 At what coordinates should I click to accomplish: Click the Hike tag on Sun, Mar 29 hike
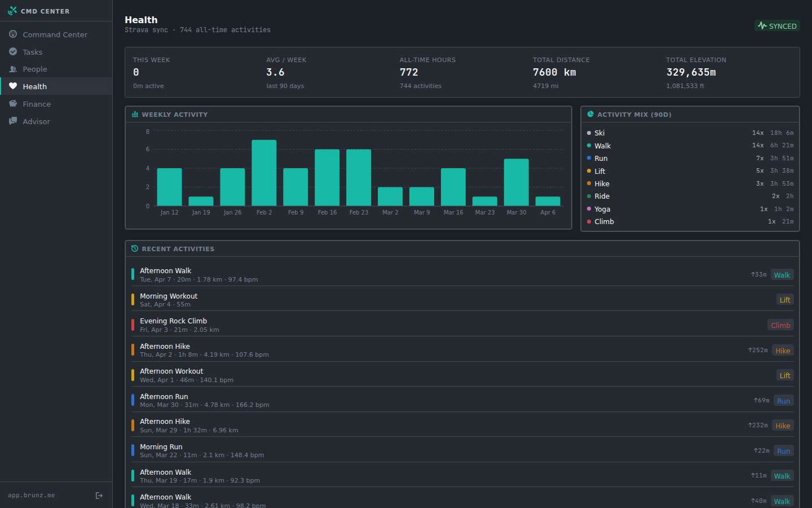click(x=783, y=426)
